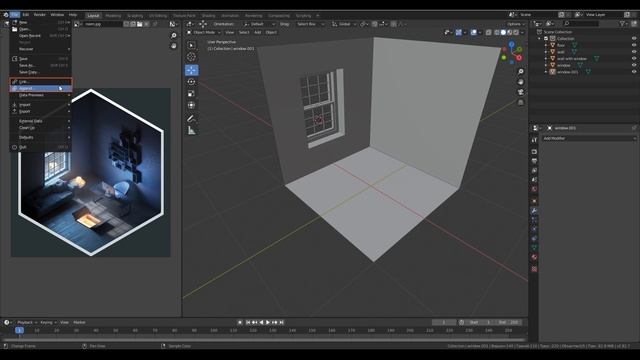Image resolution: width=640 pixels, height=360 pixels.
Task: Hide the wall with window object
Action: [x=634, y=58]
